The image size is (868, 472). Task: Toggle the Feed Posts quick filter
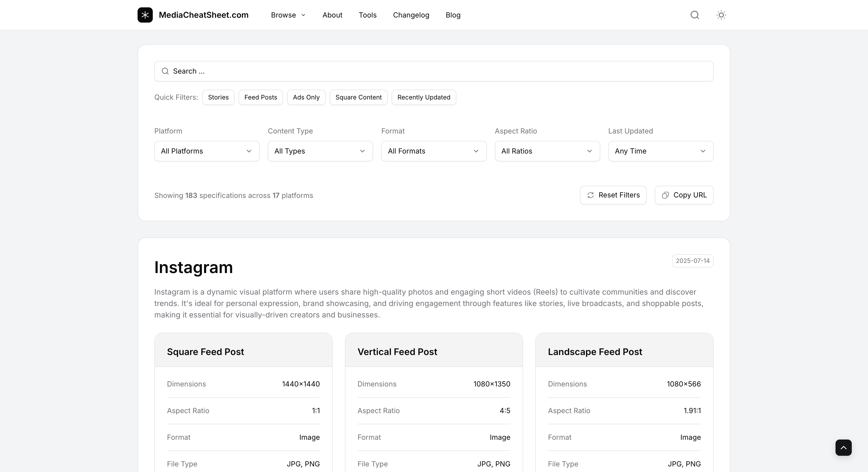pyautogui.click(x=260, y=97)
